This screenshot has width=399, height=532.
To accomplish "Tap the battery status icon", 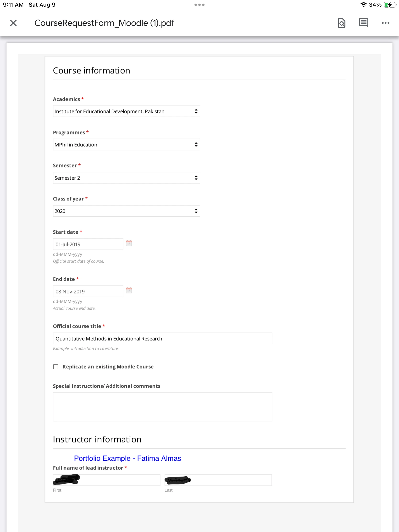I will pyautogui.click(x=389, y=5).
